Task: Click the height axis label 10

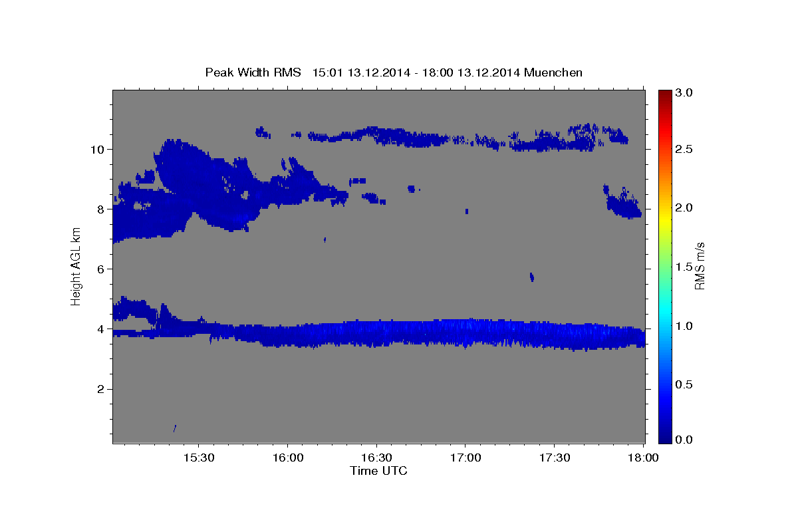Action: [99, 149]
